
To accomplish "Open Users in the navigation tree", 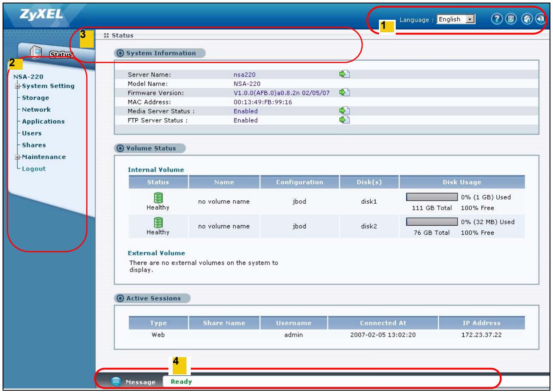I will [31, 133].
